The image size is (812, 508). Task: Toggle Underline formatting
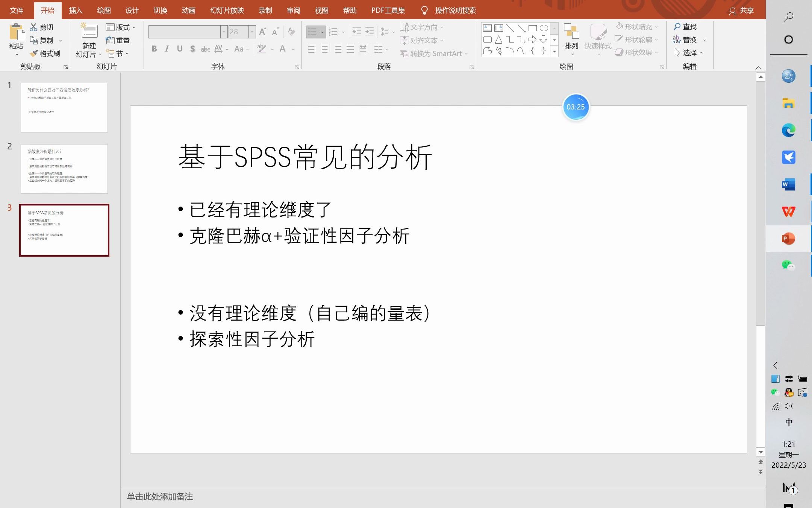click(180, 49)
